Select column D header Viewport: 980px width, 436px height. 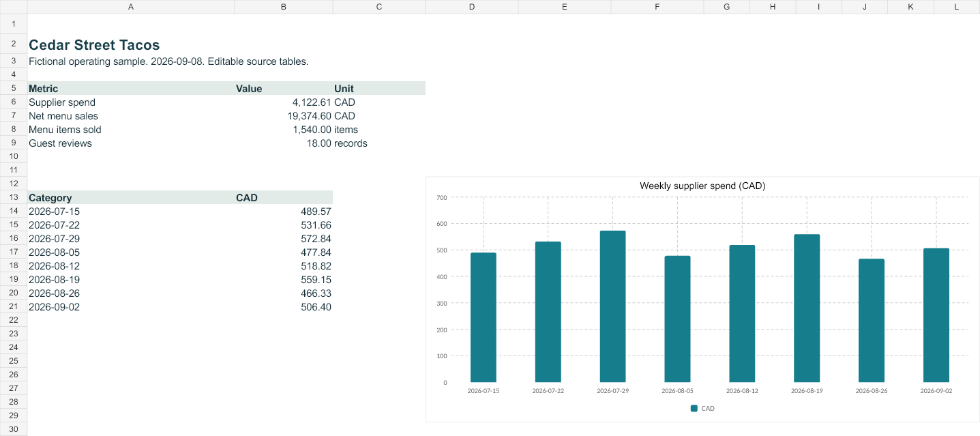pyautogui.click(x=472, y=7)
